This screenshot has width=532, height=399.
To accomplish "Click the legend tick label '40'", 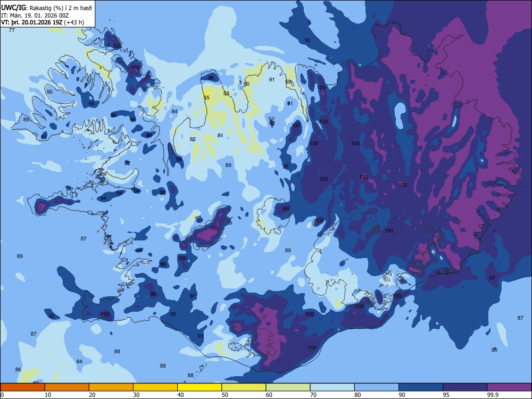I will tap(181, 395).
